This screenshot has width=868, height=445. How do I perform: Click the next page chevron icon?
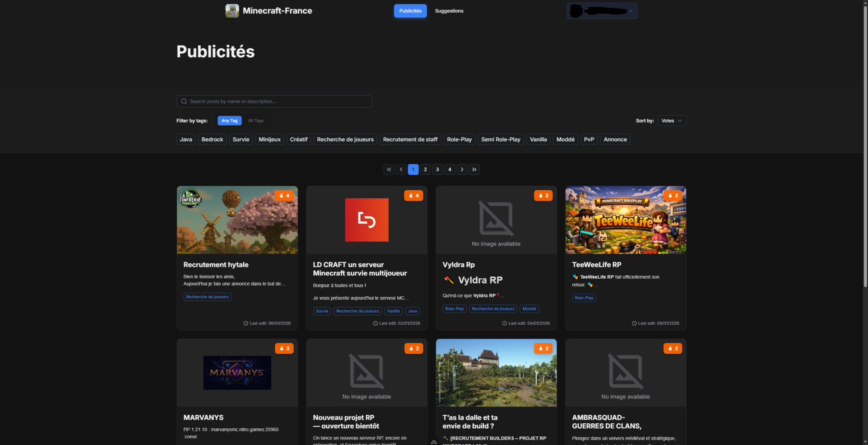tap(462, 169)
